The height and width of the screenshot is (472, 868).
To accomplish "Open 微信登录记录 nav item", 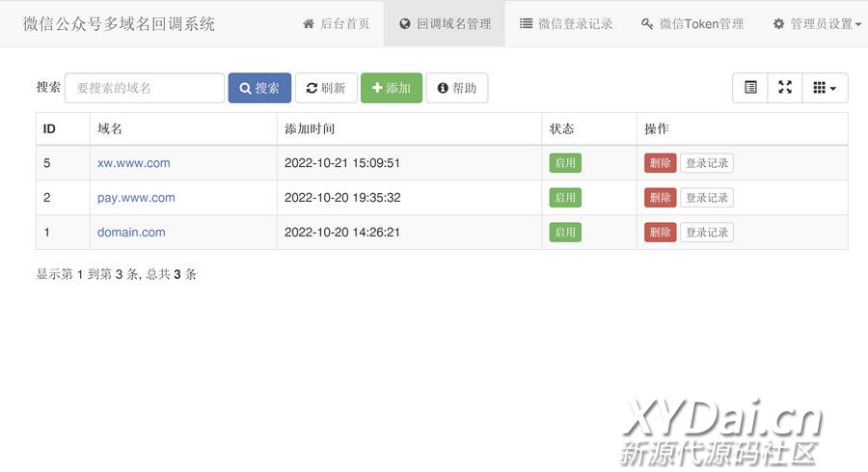I will click(566, 23).
